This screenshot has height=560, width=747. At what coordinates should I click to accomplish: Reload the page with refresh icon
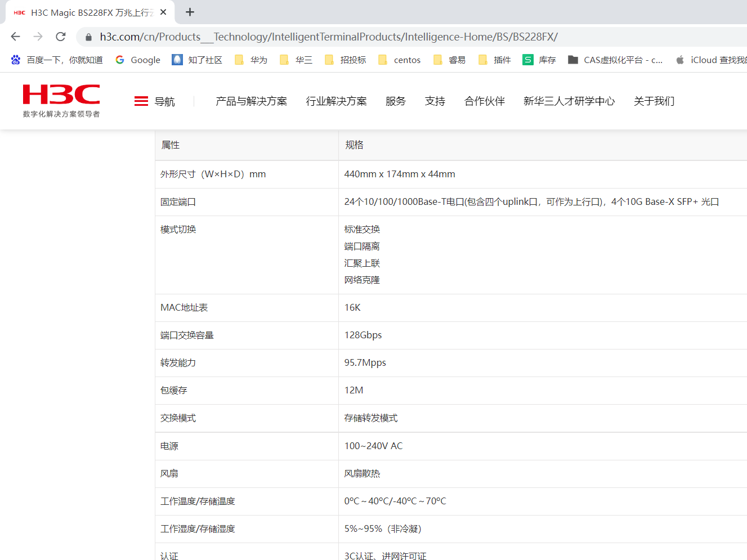pyautogui.click(x=61, y=37)
